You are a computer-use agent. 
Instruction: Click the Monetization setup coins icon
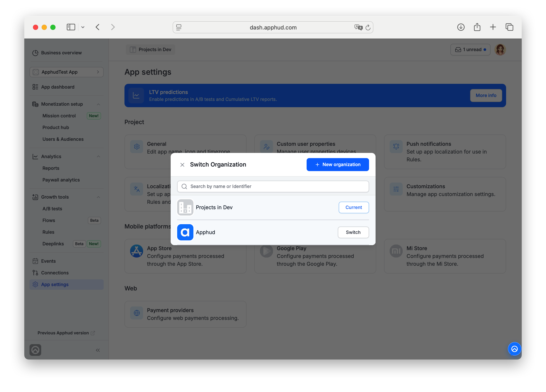[35, 104]
